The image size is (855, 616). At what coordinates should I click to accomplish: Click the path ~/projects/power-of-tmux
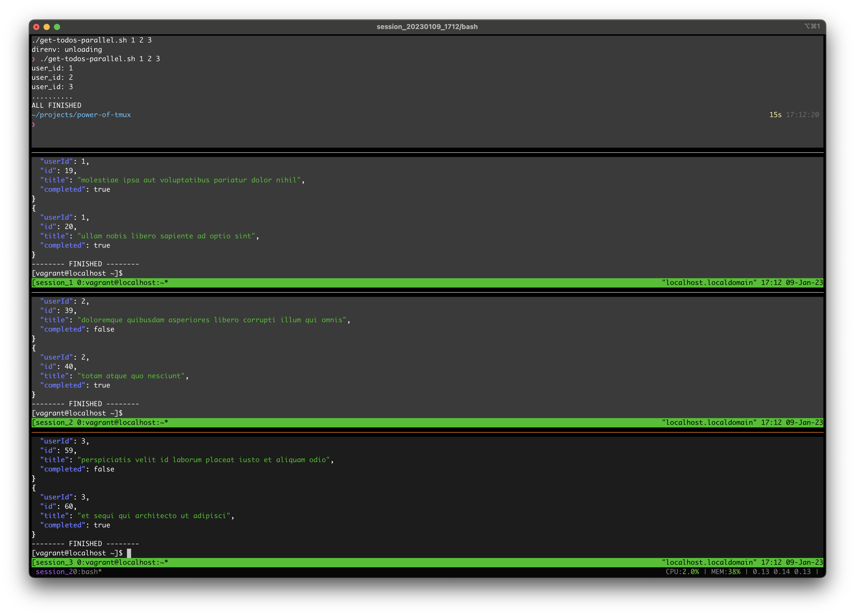[81, 114]
